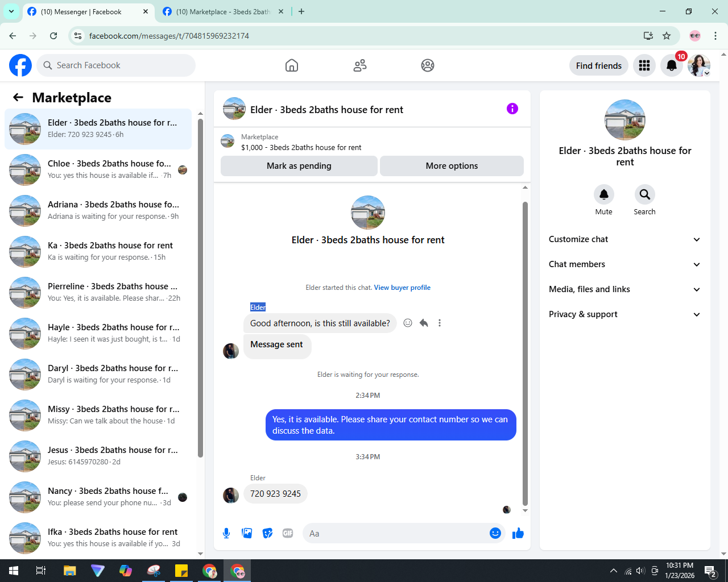Open Chloe's conversation in the list
This screenshot has width=728, height=582.
click(98, 170)
